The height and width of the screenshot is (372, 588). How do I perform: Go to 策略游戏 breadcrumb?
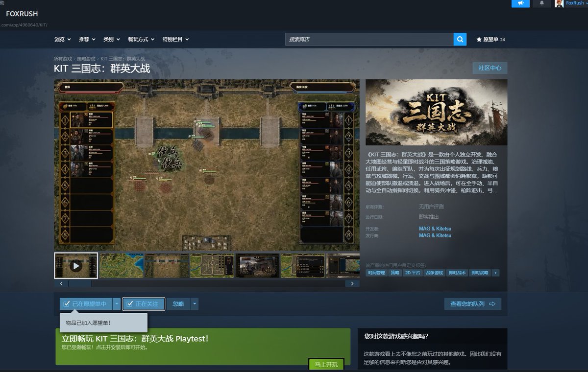point(86,59)
